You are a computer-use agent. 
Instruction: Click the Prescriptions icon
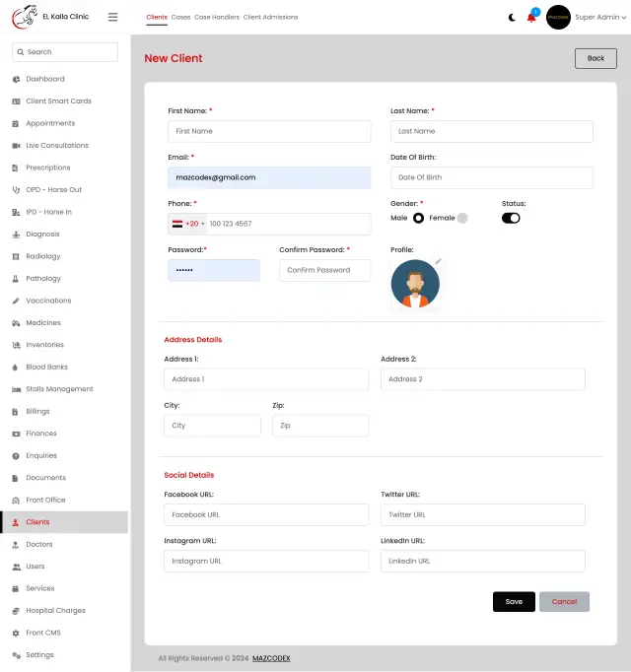coord(16,168)
